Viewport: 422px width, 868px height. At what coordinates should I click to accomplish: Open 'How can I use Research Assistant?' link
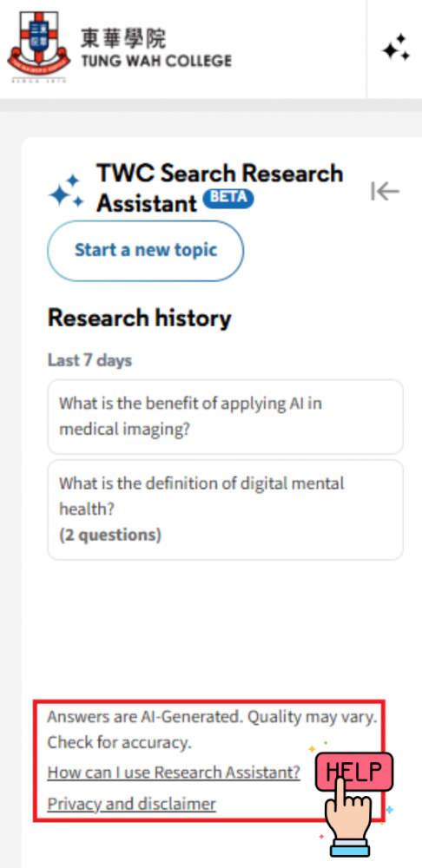pos(174,773)
